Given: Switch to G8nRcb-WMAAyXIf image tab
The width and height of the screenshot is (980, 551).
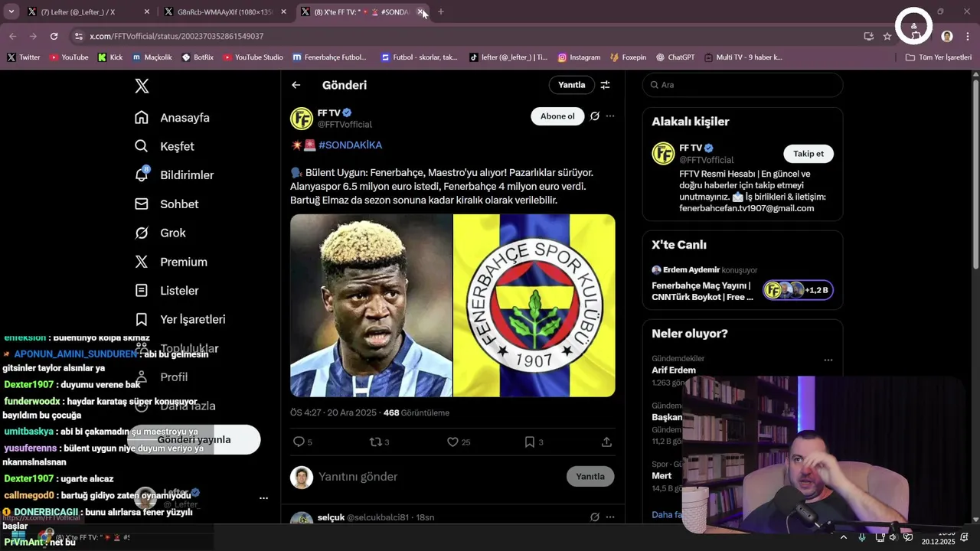Looking at the screenshot, I should (225, 12).
